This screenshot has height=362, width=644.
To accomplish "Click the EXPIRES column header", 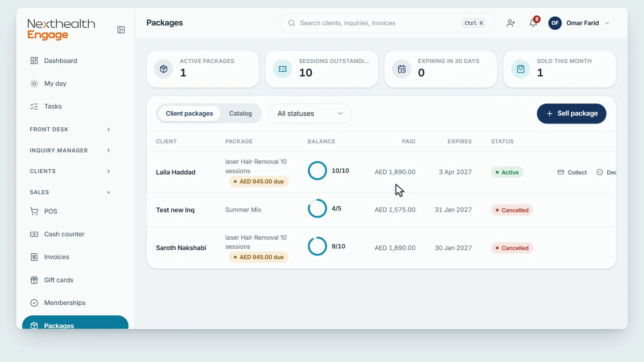I will point(460,141).
